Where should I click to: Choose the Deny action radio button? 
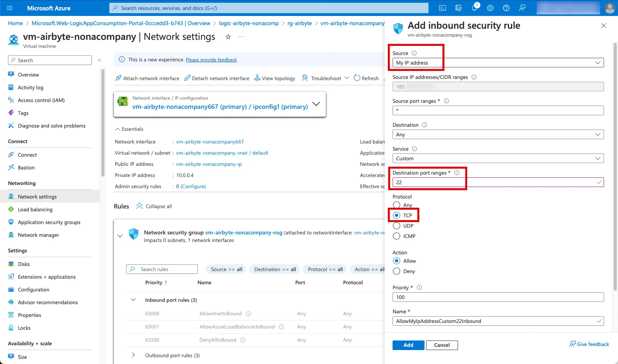click(397, 271)
